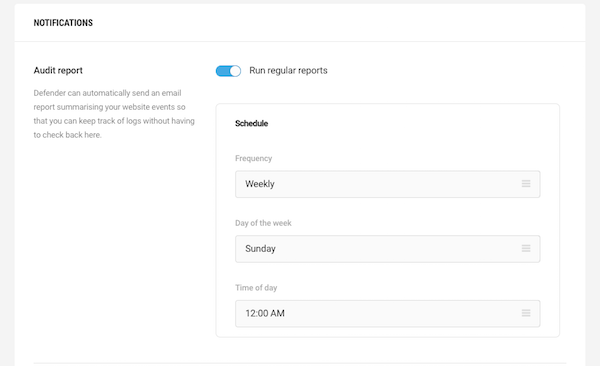This screenshot has height=366, width=600.
Task: Click the NOTIFICATIONS heading
Action: tap(63, 23)
